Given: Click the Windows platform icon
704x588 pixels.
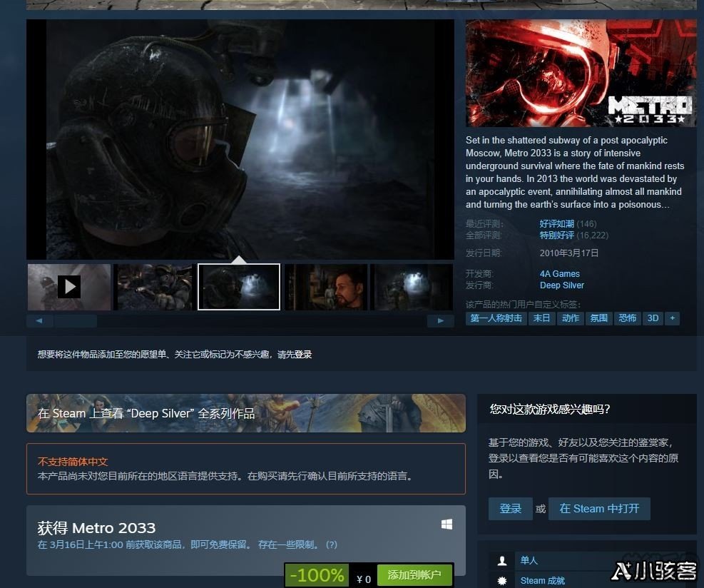Looking at the screenshot, I should pos(447,524).
